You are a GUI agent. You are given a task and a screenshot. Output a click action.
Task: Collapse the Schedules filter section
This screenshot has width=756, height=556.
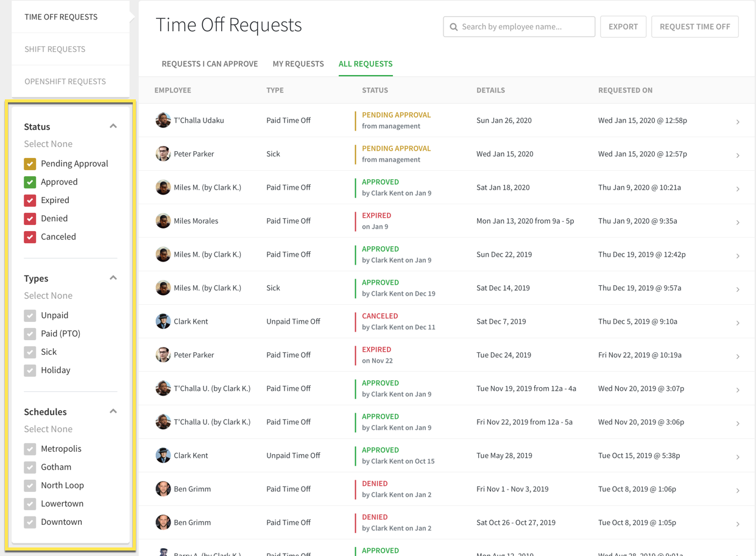pyautogui.click(x=113, y=410)
